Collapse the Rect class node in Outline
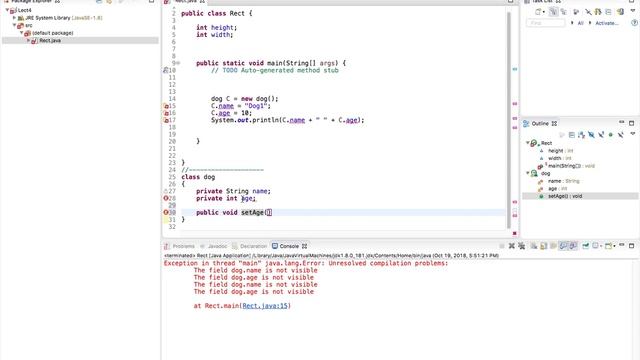 [x=527, y=143]
